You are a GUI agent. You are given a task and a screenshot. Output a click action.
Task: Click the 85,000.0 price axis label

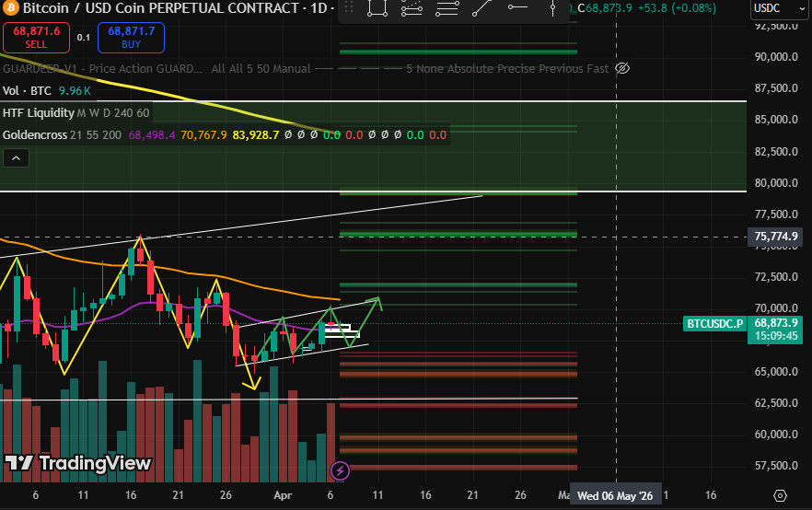[776, 120]
